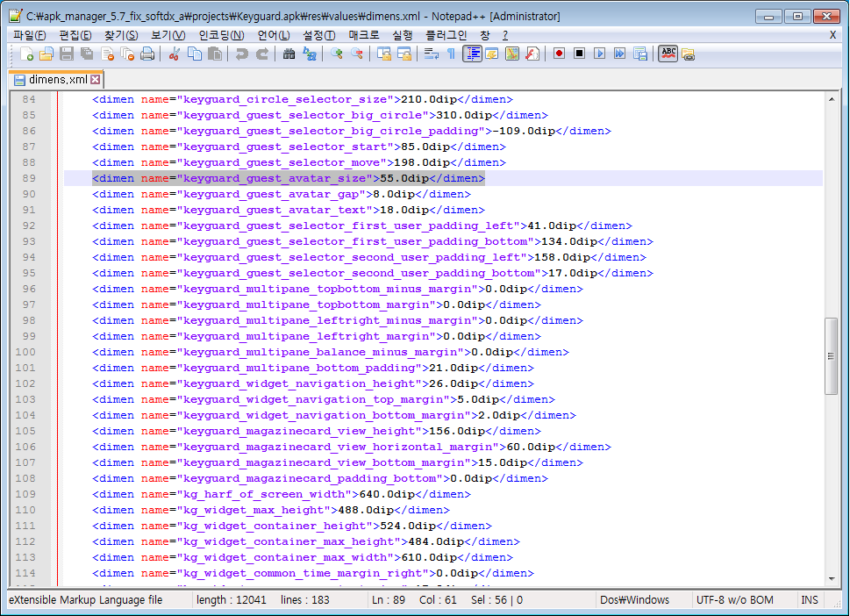Viewport: 850px width, 616px height.
Task: Select the dimens.xml document tab
Action: (56, 80)
